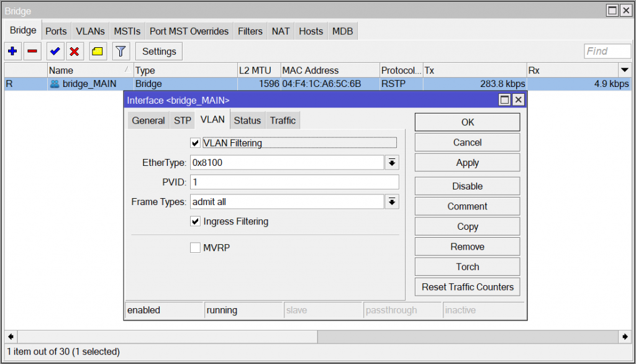
Task: Open the Traffic tab in the dialog
Action: click(283, 121)
